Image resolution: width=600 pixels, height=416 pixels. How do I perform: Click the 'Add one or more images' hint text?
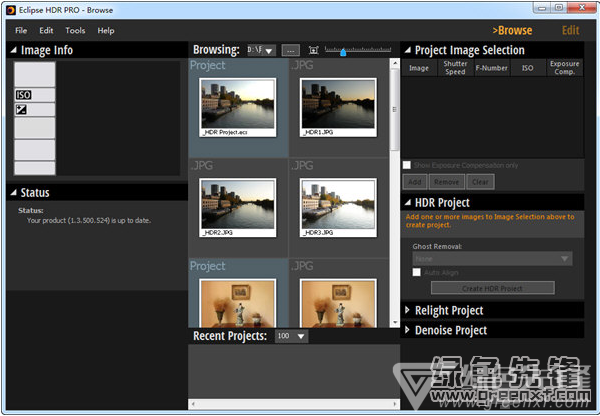[x=490, y=221]
